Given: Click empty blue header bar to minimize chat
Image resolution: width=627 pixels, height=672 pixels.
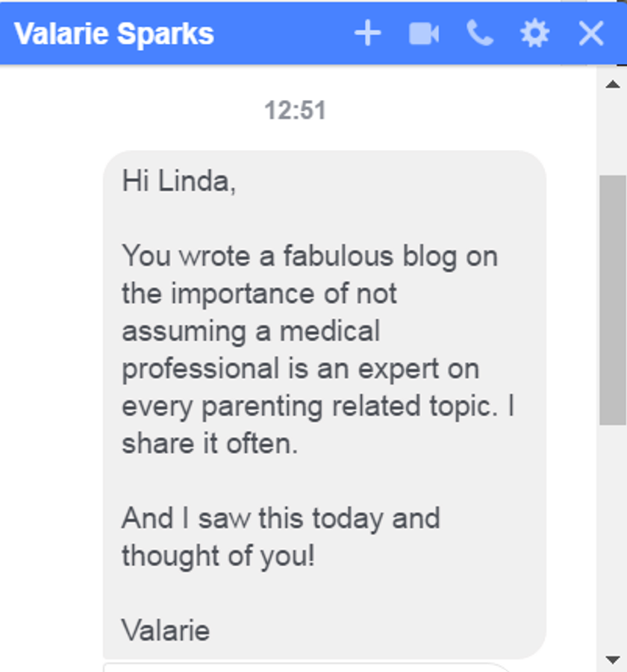Looking at the screenshot, I should pos(284,34).
